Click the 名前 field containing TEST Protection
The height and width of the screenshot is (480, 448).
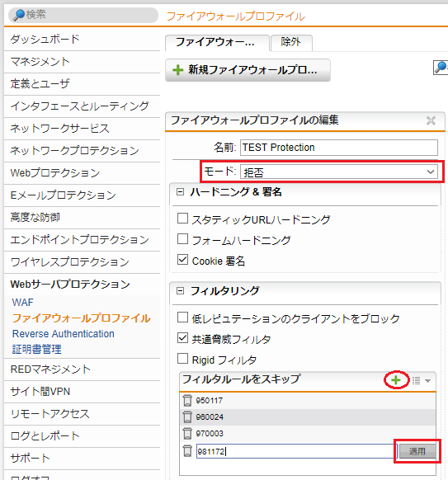(x=339, y=148)
